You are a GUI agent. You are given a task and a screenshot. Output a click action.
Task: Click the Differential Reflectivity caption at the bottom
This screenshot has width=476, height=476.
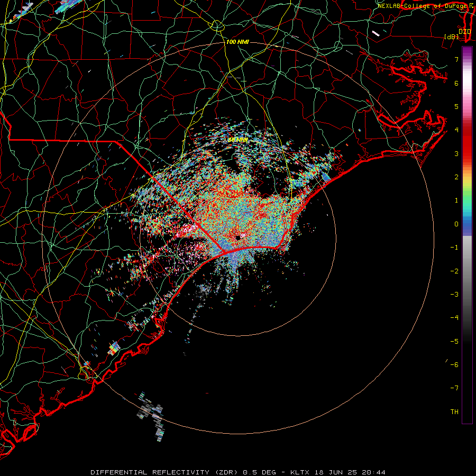coord(238,472)
